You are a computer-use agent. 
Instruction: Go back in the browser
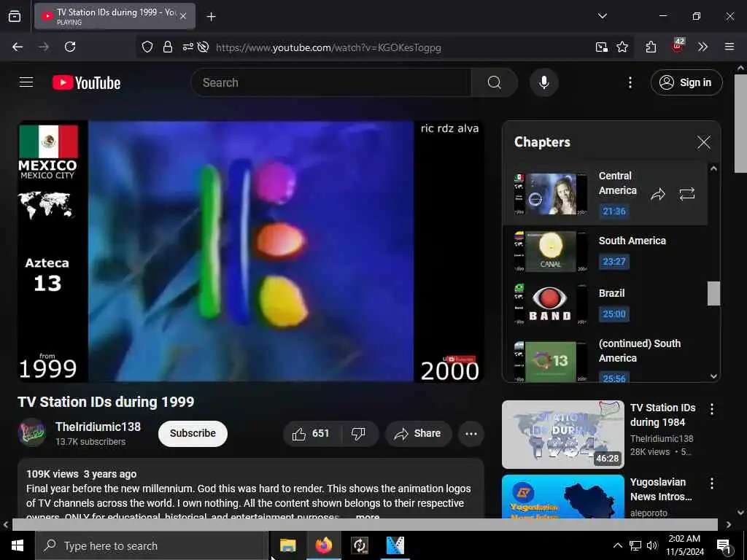[x=18, y=47]
